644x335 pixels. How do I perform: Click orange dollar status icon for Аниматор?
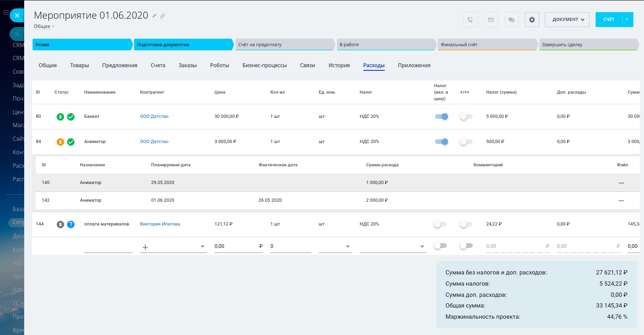point(60,142)
